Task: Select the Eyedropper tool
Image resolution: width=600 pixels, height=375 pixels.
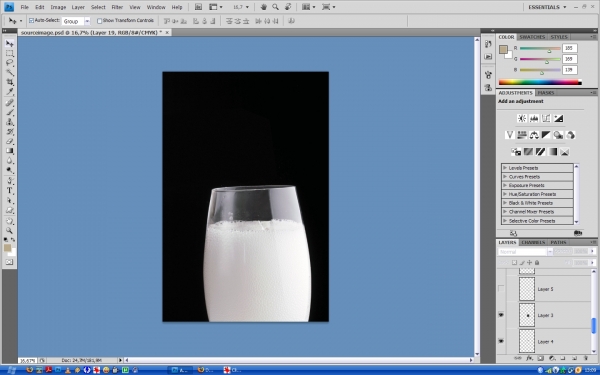Action: [10, 92]
